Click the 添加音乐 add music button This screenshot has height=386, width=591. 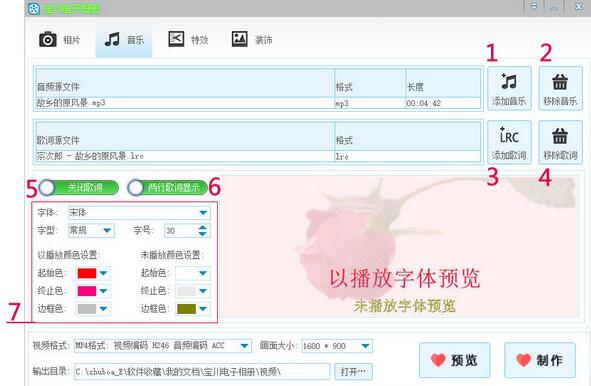(509, 89)
